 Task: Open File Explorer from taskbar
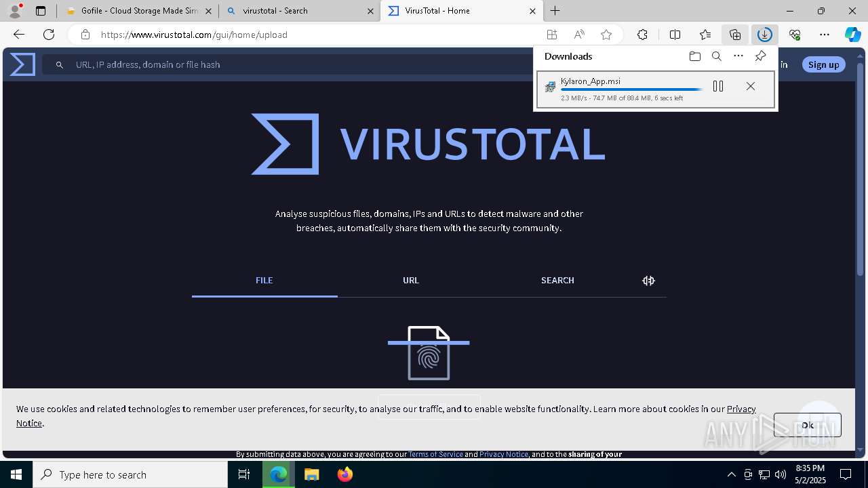[311, 474]
